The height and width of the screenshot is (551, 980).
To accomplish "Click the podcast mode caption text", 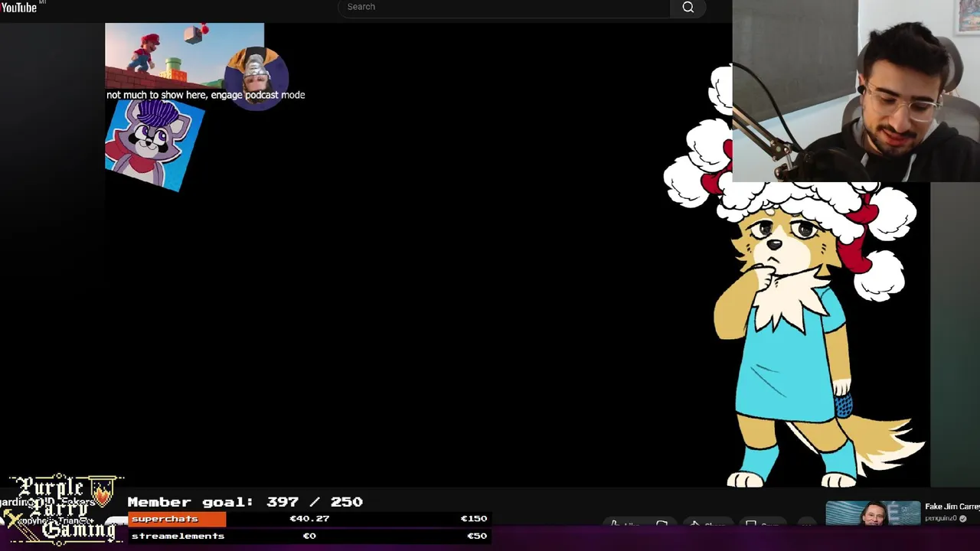I will click(x=205, y=95).
